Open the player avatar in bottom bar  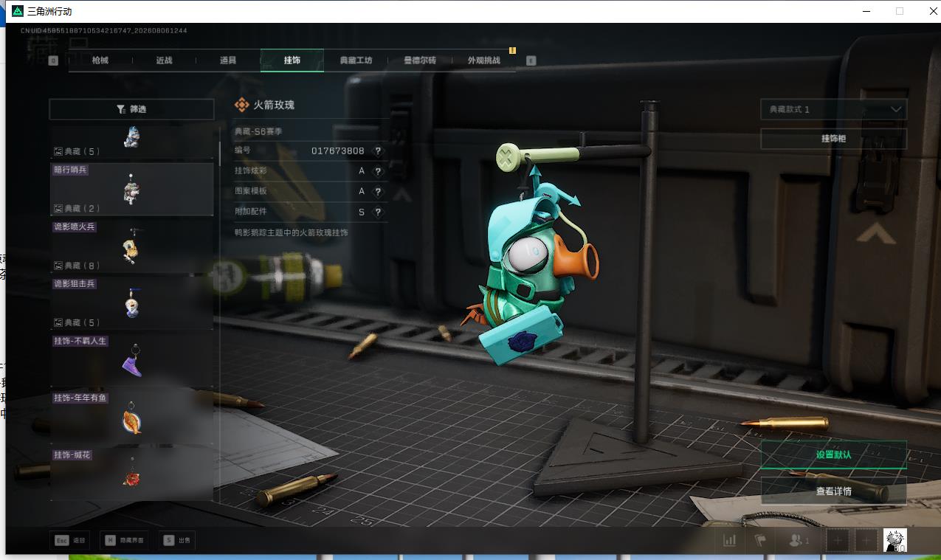[x=895, y=541]
